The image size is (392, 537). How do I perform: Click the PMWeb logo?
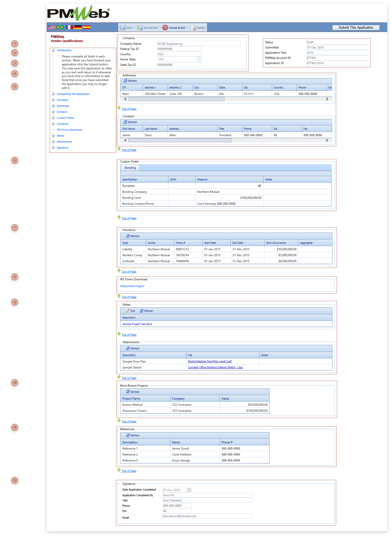click(78, 13)
